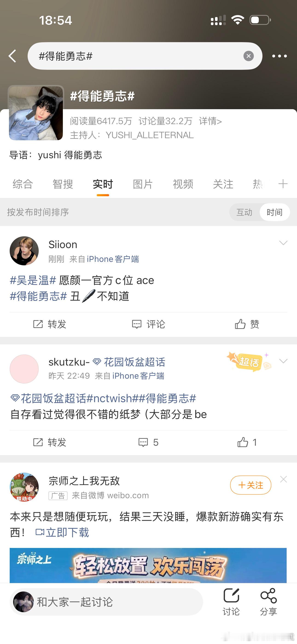
Task: Switch to the 综合 tab
Action: tap(23, 184)
